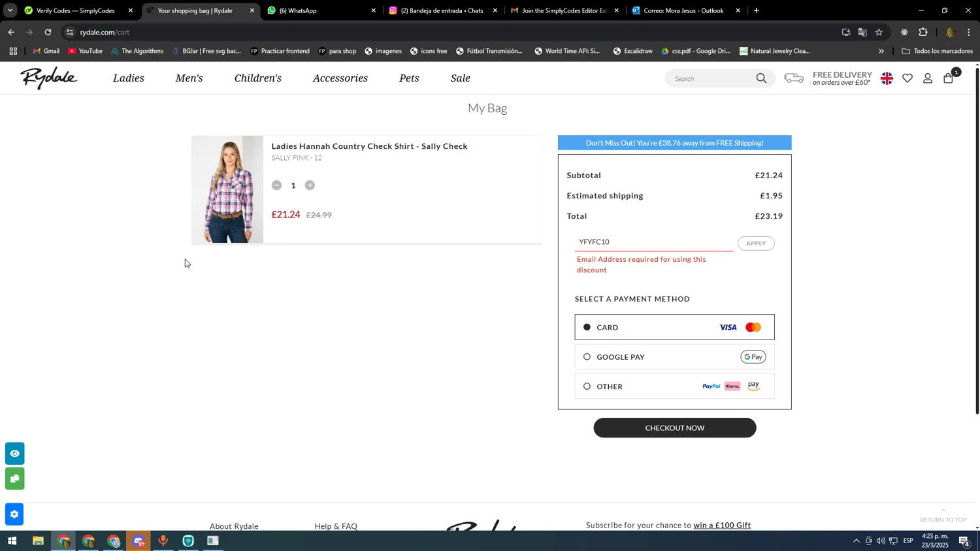Click ESP language indicator in tray
Image resolution: width=980 pixels, height=551 pixels.
tap(908, 541)
